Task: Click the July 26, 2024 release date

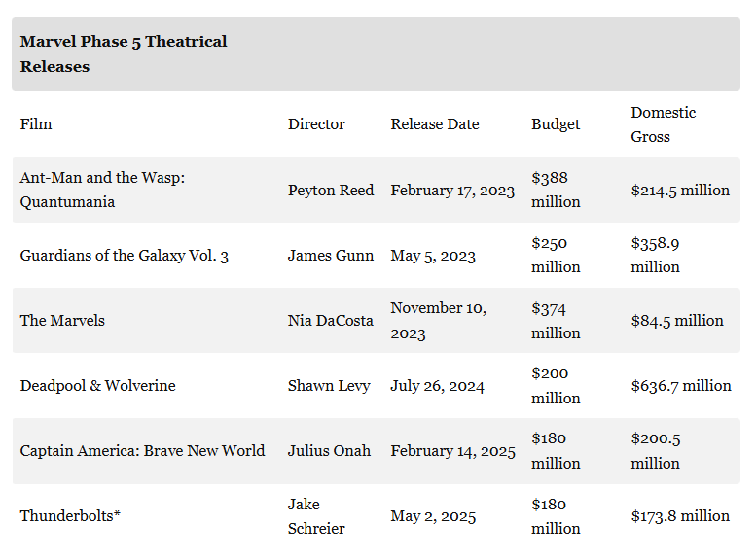Action: (x=439, y=386)
